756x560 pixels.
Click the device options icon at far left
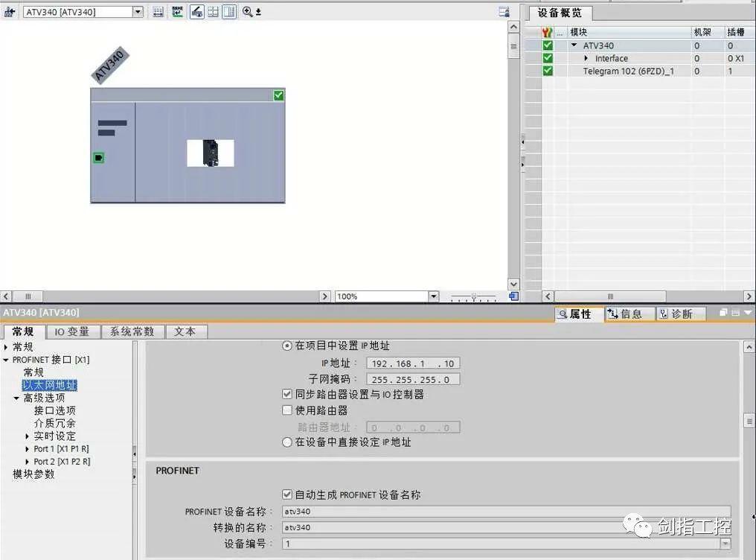coord(9,12)
